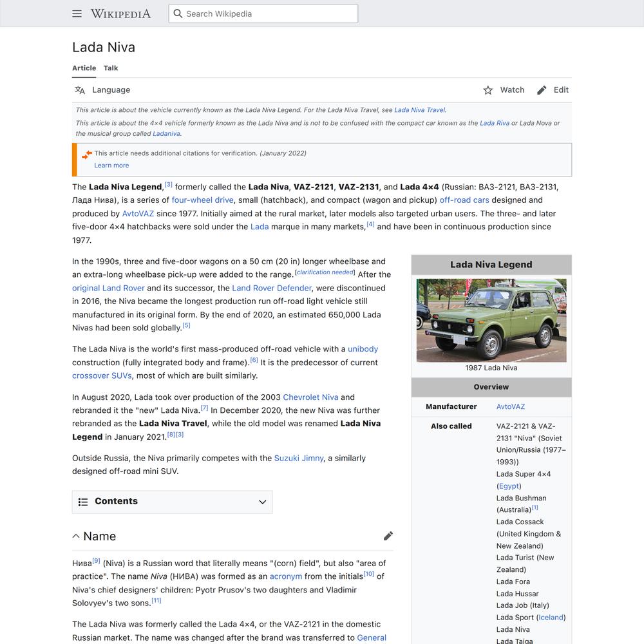
Task: Open the Chevrolet Niva link
Action: (x=310, y=397)
